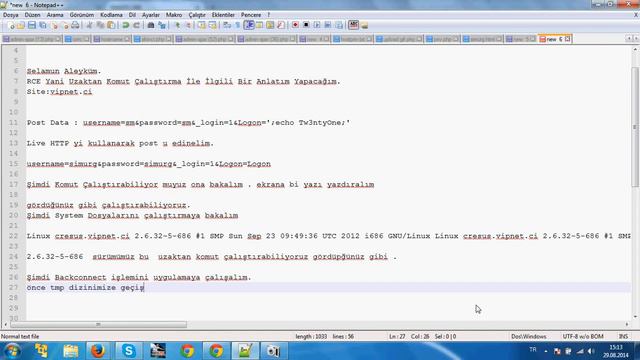640x360 pixels.
Task: Open Find with the binoculars icon
Action: (151, 25)
